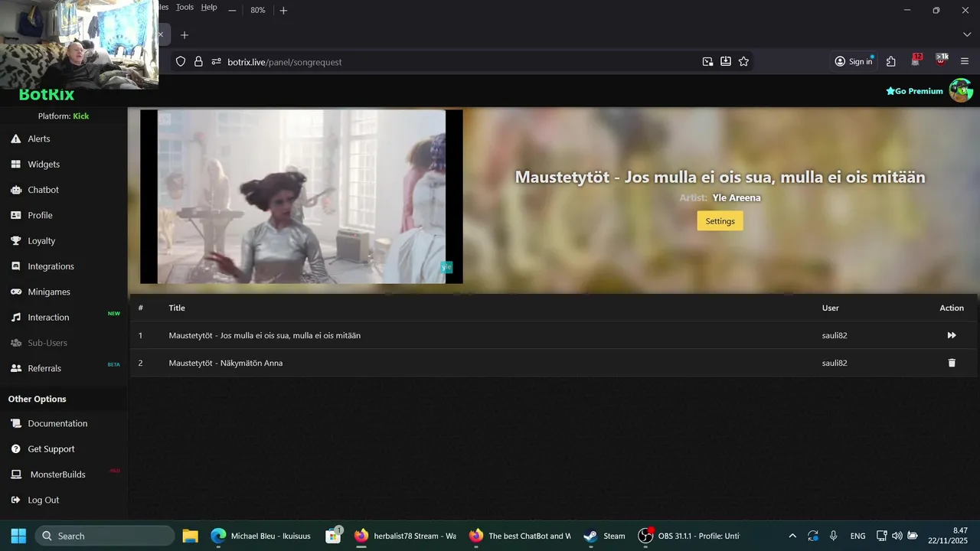Click the Minigames gamepad icon
The width and height of the screenshot is (980, 551).
click(x=15, y=292)
